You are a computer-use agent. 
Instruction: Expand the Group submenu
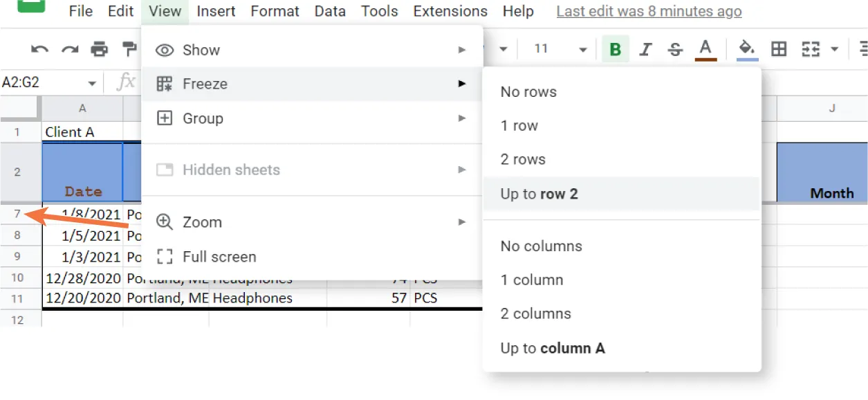pyautogui.click(x=204, y=118)
